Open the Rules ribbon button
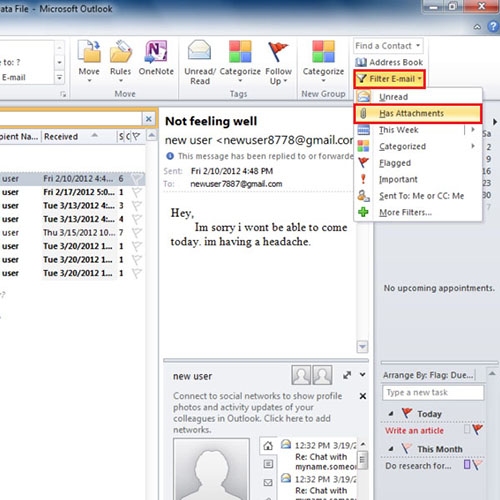Viewport: 500px width, 500px height. pyautogui.click(x=120, y=62)
